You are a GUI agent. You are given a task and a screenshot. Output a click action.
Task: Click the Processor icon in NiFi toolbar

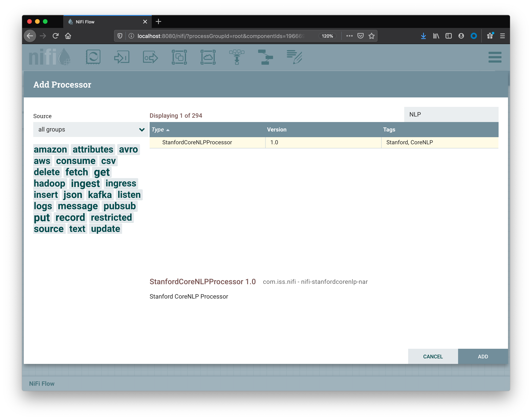coord(93,57)
